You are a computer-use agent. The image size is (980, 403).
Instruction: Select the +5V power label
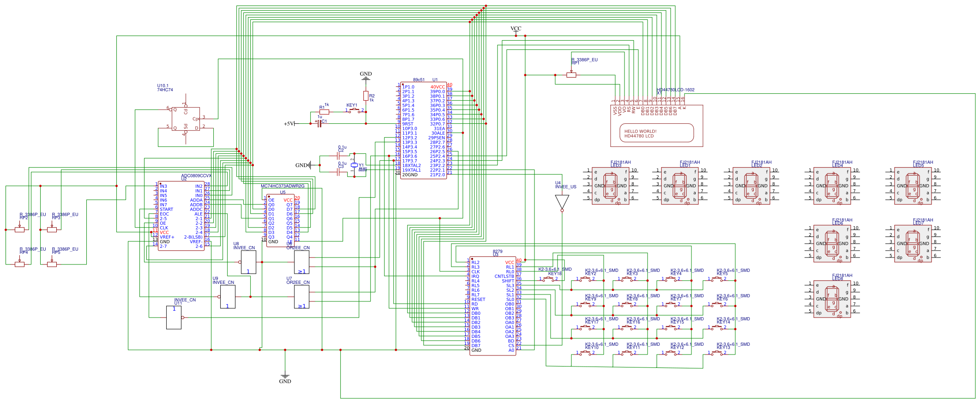coord(289,123)
